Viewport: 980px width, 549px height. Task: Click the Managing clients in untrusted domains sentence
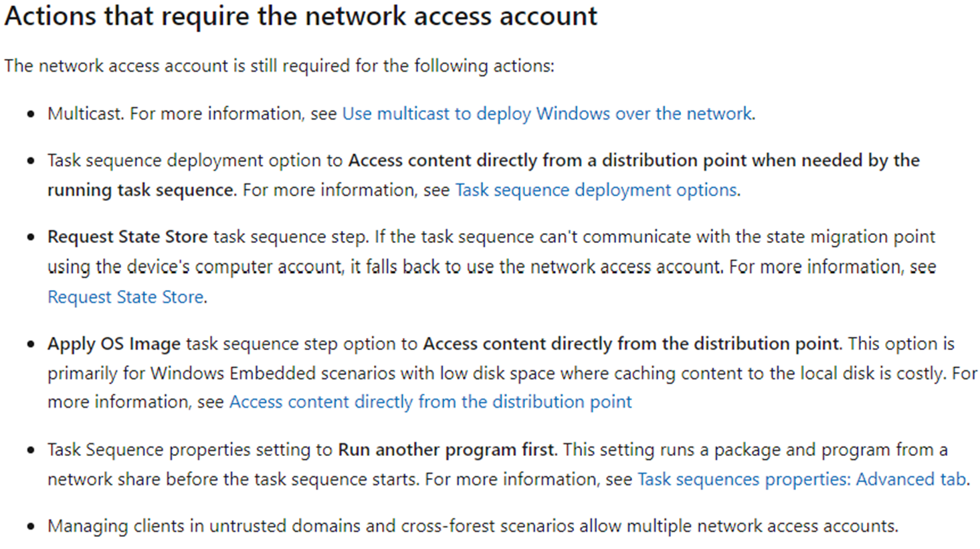473,526
